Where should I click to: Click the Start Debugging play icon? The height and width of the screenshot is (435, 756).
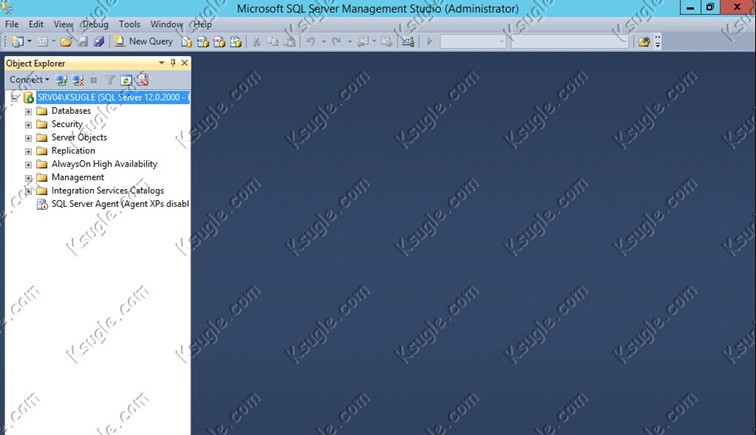429,42
